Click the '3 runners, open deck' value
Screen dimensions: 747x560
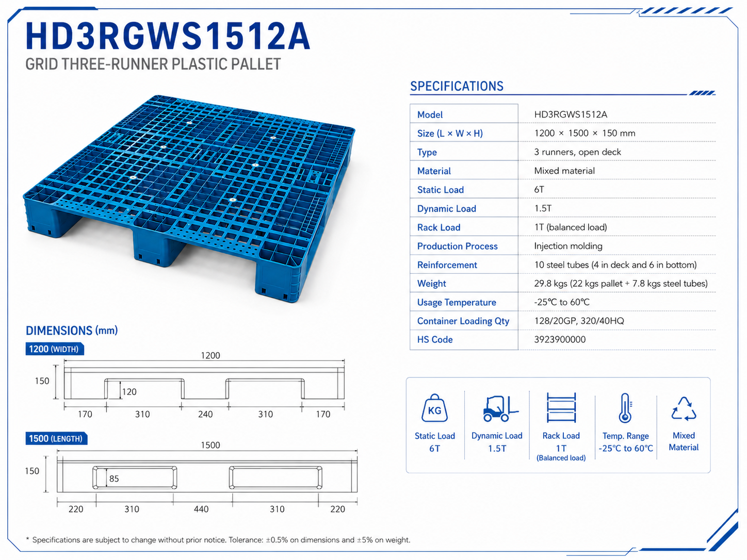[577, 152]
